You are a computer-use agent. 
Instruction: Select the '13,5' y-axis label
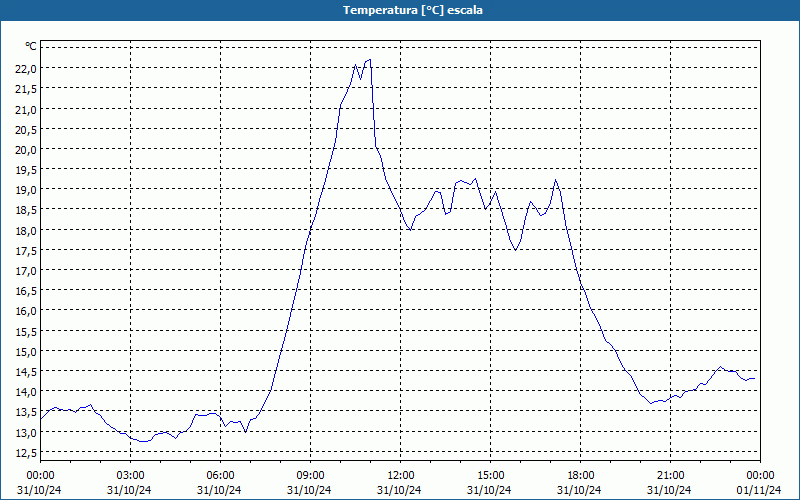(26, 412)
